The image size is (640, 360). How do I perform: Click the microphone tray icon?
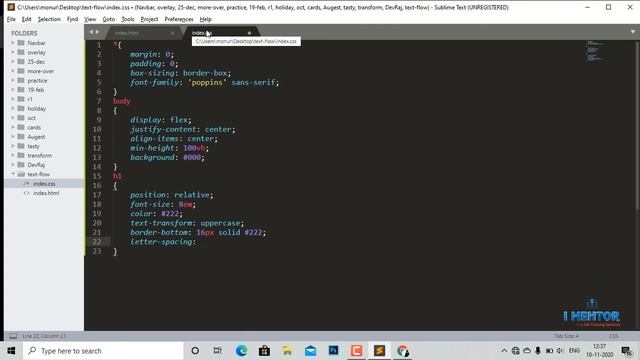538,351
